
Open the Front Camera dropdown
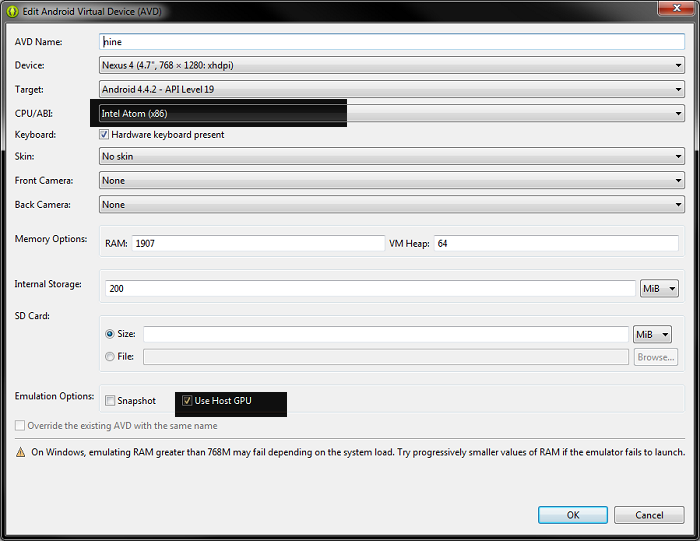tap(392, 180)
